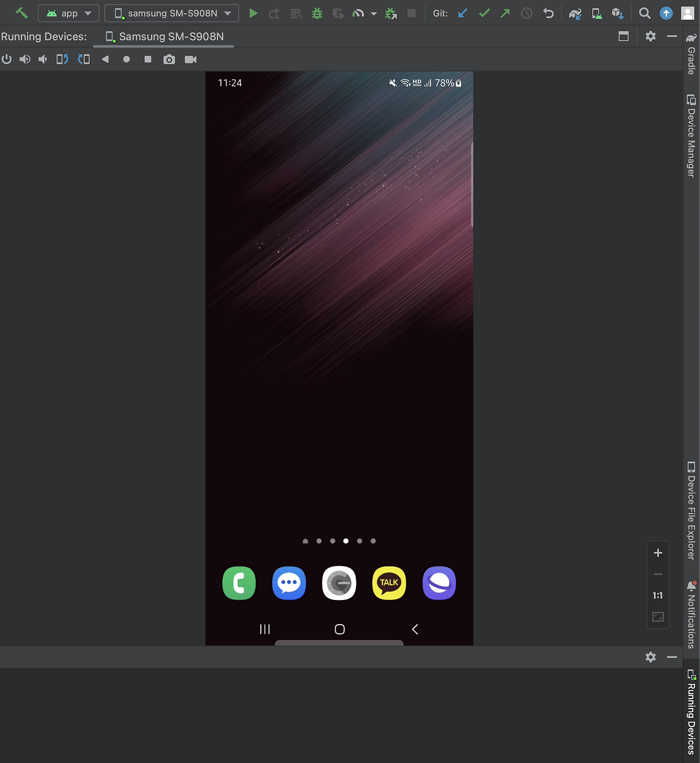Push commits using the green Git arrow
The image size is (700, 763).
pos(504,13)
